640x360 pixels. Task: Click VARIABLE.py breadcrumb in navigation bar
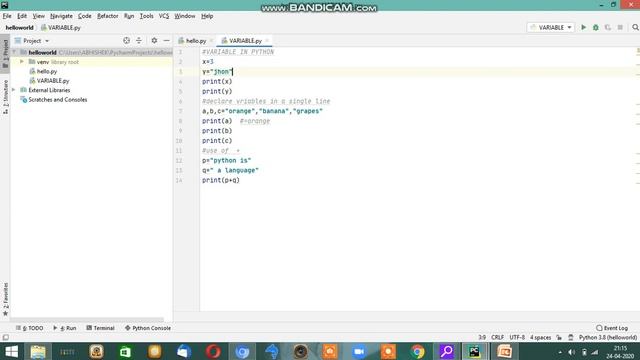click(61, 27)
